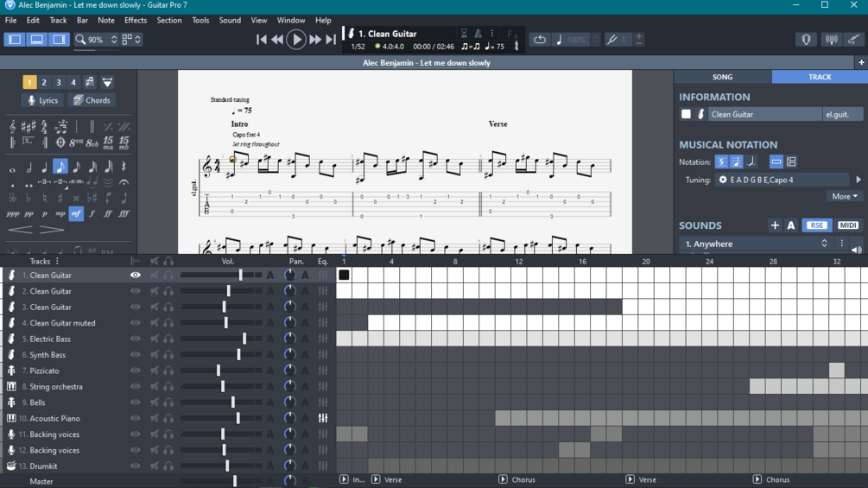Open the key signature tool
The image size is (868, 488).
(29, 127)
